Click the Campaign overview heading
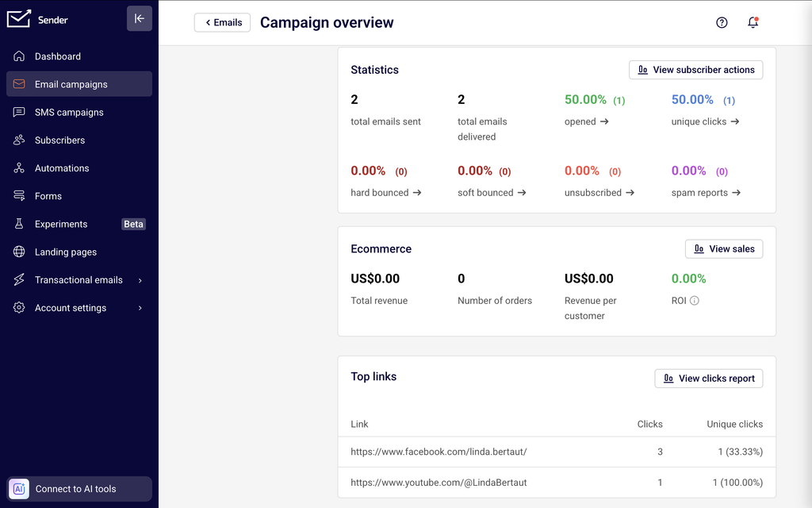 (x=327, y=23)
